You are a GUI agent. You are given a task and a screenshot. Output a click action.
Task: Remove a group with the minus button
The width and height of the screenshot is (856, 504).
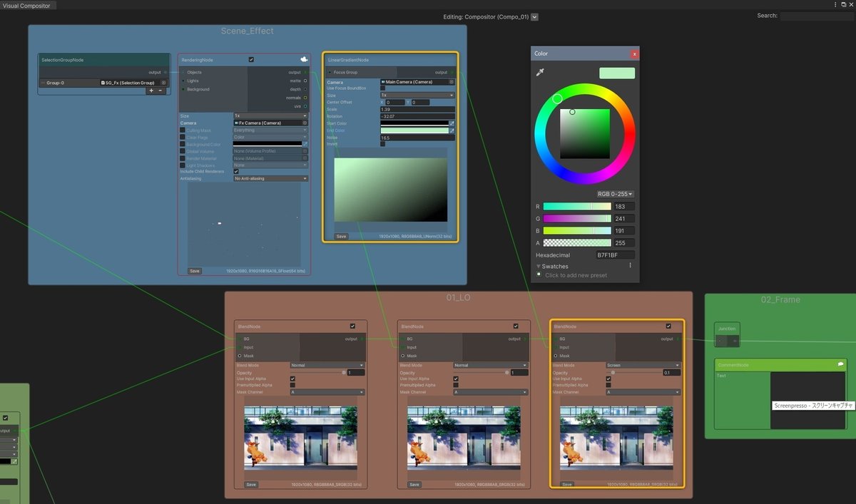(160, 91)
